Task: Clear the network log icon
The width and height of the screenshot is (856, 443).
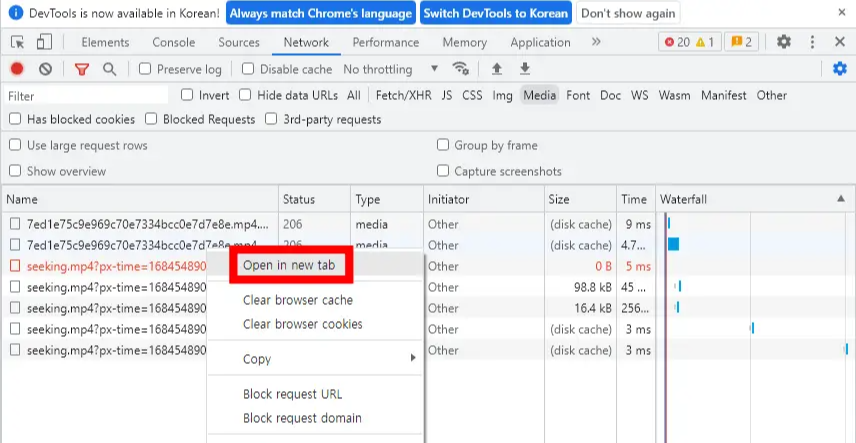Action: point(45,69)
